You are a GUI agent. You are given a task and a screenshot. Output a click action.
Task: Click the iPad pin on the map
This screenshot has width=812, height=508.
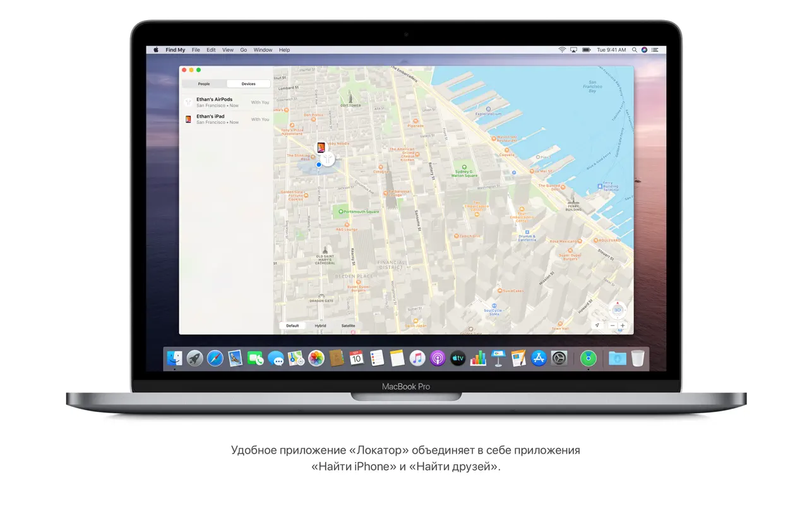tap(321, 148)
